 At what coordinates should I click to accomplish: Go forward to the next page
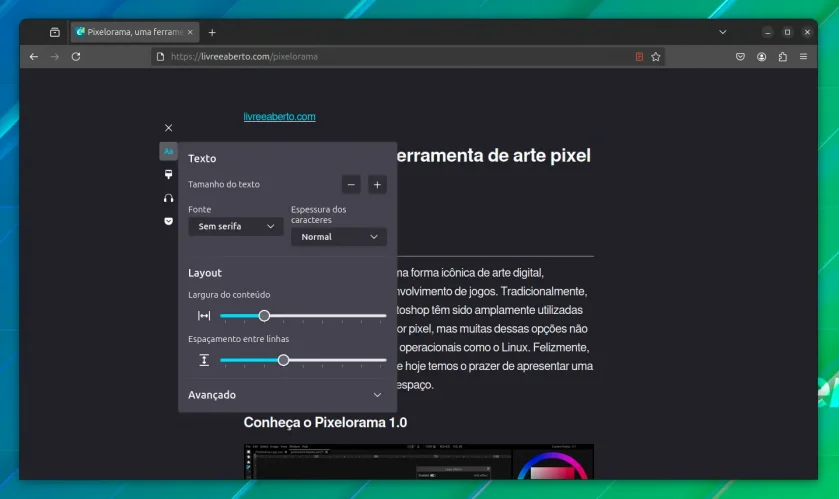[55, 56]
